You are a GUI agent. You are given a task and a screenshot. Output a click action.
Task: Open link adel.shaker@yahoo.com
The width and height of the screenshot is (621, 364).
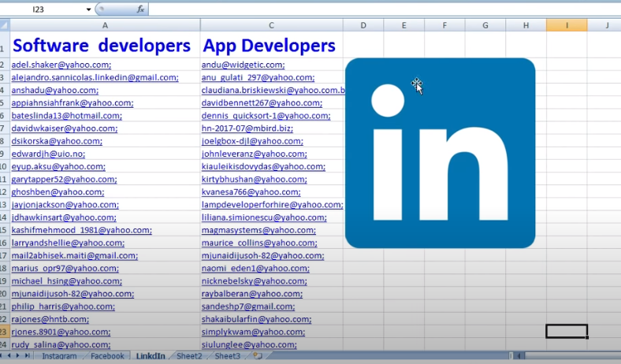coord(61,65)
